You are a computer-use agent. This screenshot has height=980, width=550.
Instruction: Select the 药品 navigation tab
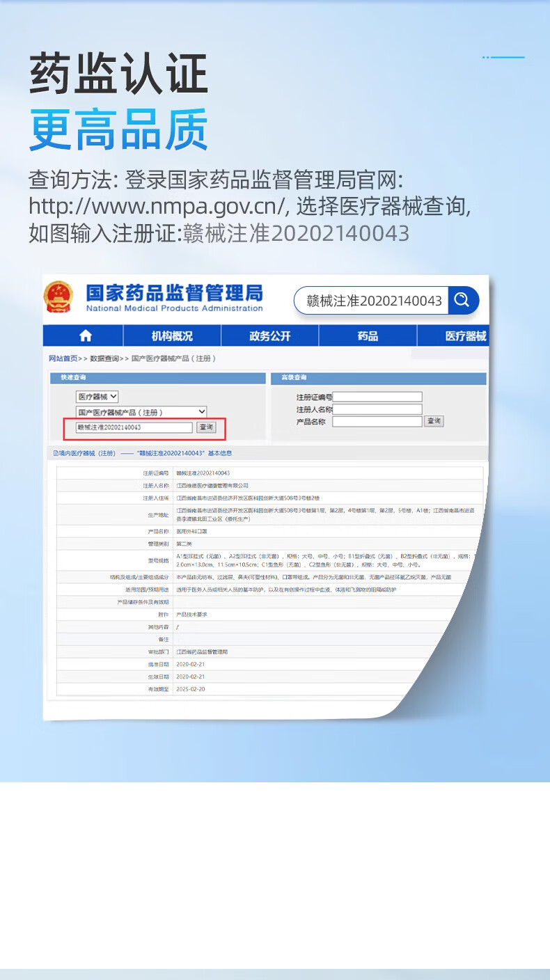tap(368, 336)
